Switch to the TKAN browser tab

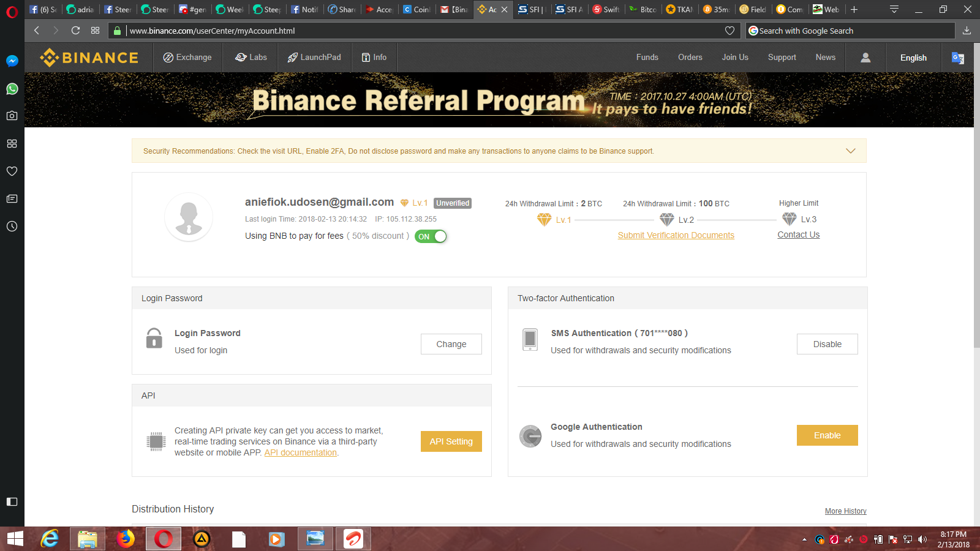[680, 9]
